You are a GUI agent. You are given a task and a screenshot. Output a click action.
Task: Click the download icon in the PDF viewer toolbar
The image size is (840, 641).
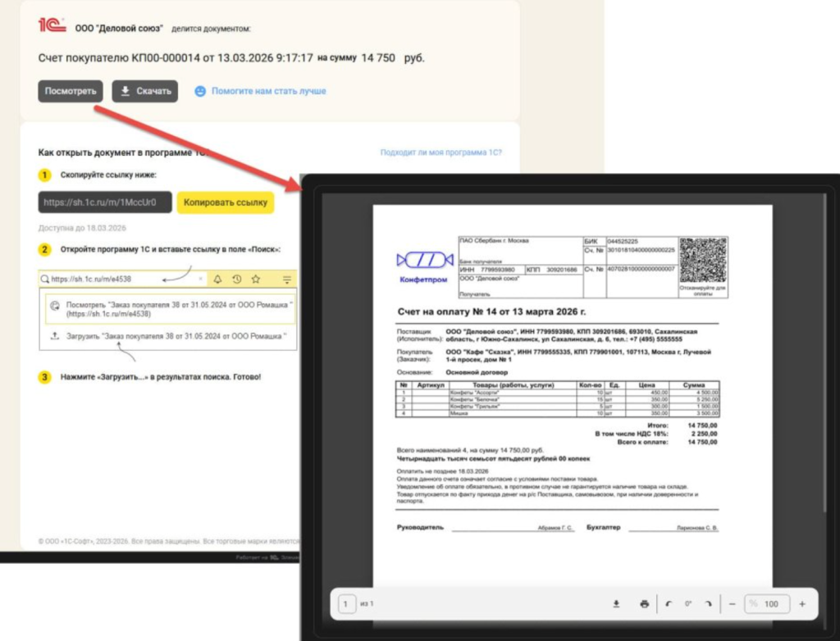tap(616, 604)
